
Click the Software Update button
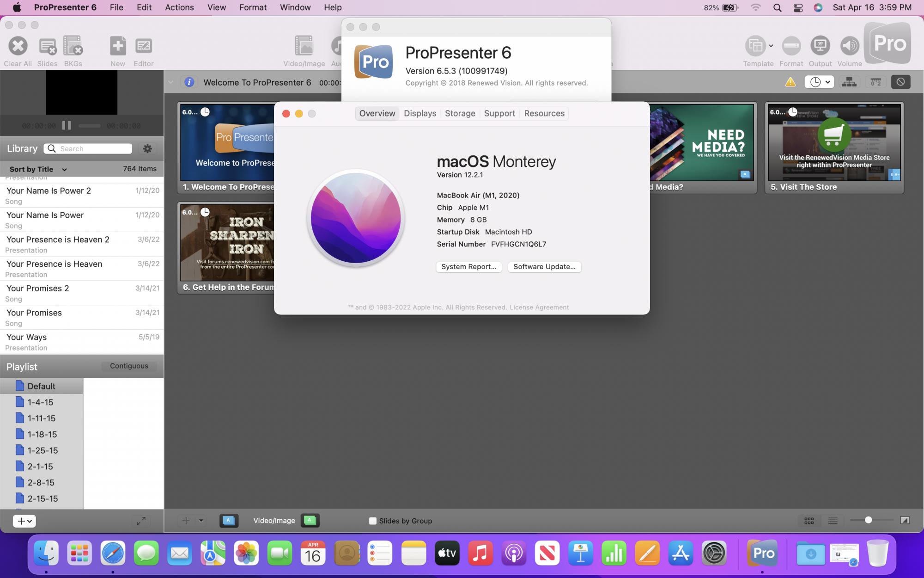point(544,267)
